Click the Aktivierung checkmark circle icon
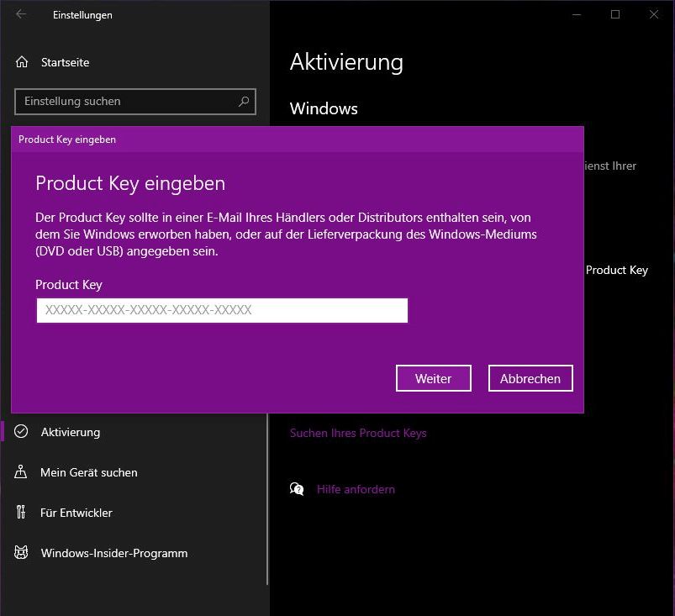The height and width of the screenshot is (616, 675). 22,432
